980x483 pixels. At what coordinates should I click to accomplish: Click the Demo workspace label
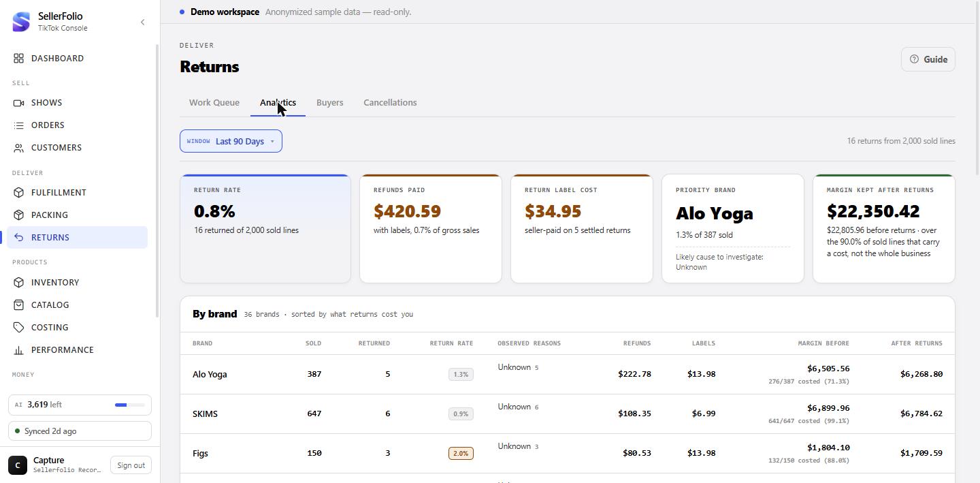pos(225,12)
